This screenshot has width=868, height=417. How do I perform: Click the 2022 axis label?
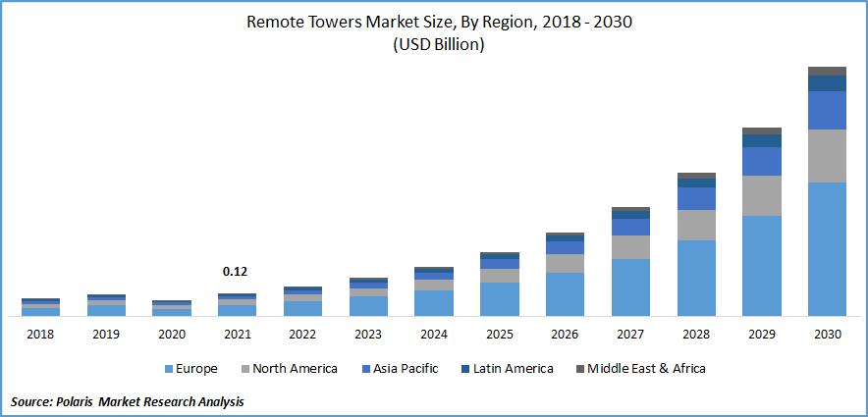(302, 335)
